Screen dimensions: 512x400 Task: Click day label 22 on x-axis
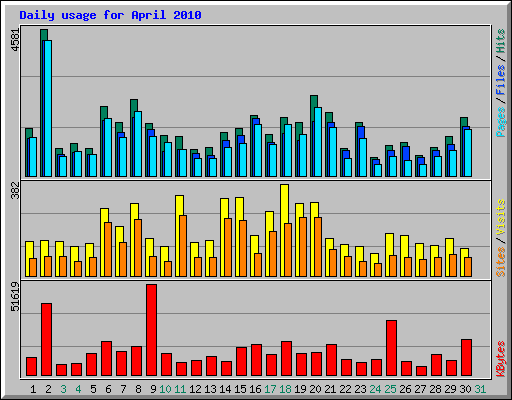[x=345, y=389]
